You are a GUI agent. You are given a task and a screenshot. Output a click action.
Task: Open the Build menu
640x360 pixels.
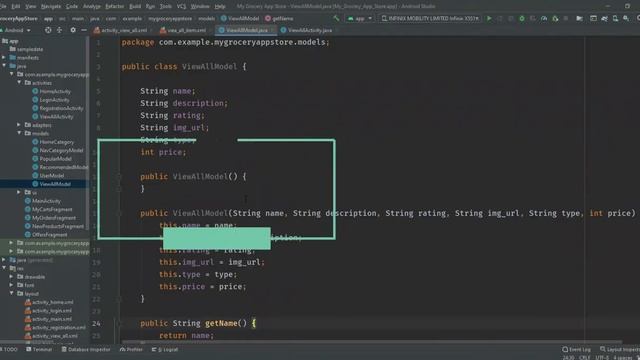click(x=135, y=6)
